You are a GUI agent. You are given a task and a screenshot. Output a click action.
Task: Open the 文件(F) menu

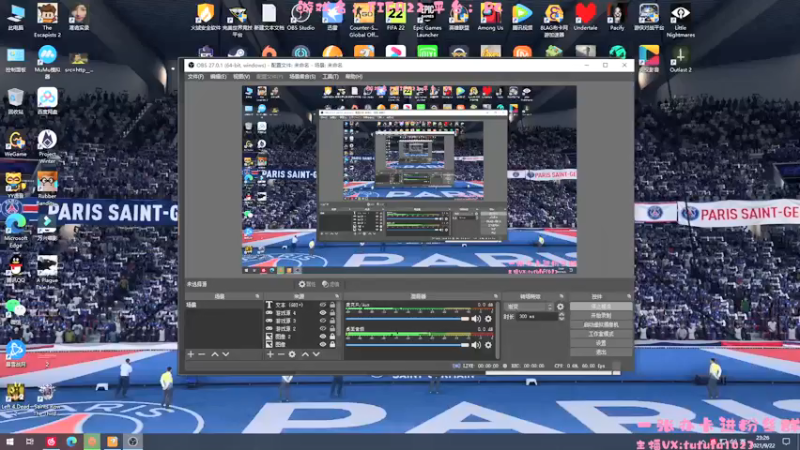coord(195,77)
